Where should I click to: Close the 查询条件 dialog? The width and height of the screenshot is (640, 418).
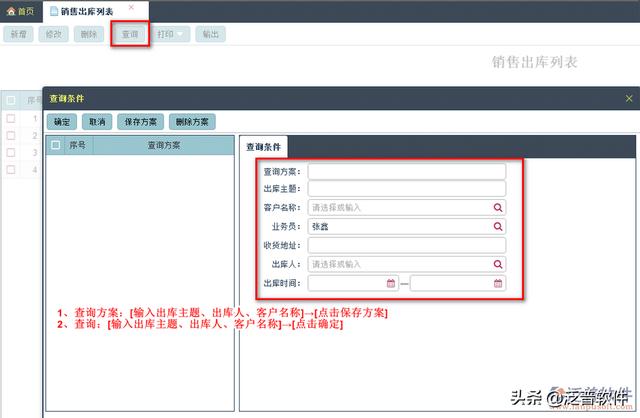(x=629, y=98)
